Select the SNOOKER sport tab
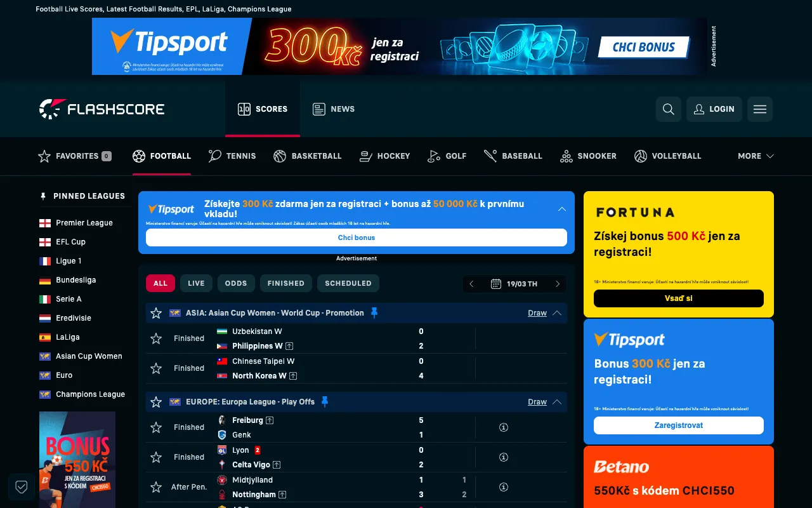The height and width of the screenshot is (508, 812). [588, 156]
